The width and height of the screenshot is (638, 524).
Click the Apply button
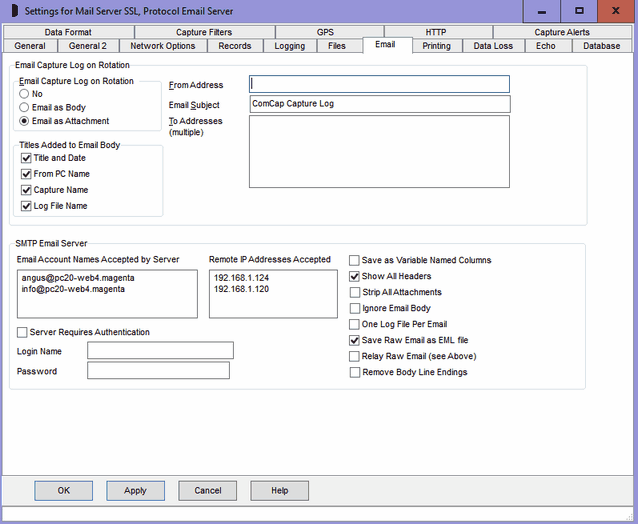[x=135, y=491]
